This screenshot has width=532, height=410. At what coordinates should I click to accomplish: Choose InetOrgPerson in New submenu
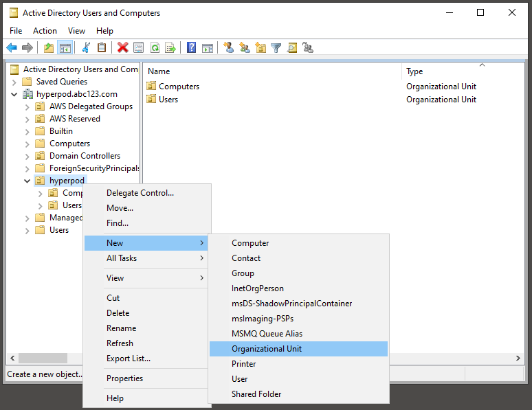click(298, 288)
